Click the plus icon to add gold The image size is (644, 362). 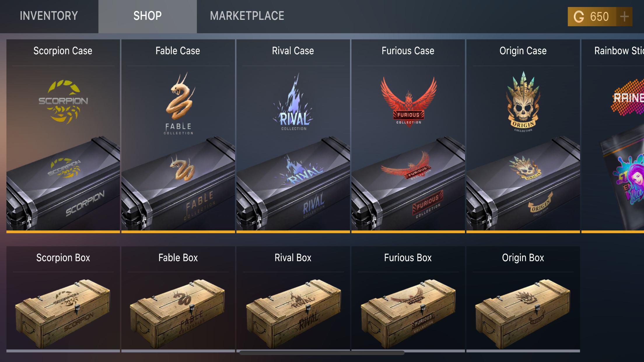[x=624, y=17]
